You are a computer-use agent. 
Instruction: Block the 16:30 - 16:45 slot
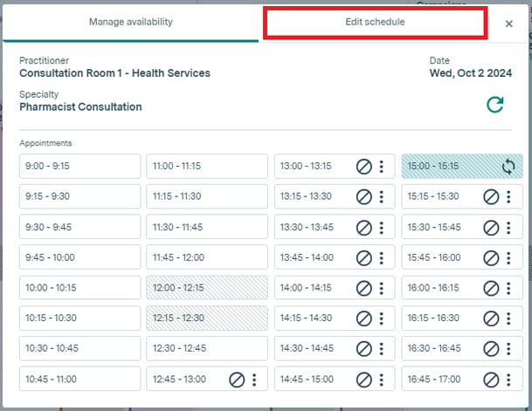coord(491,349)
